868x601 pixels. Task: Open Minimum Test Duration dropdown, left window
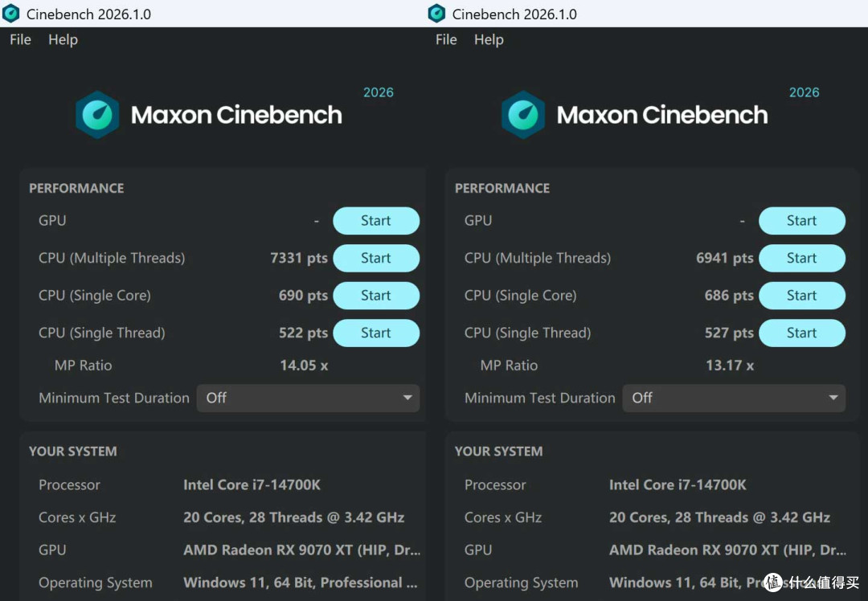(308, 398)
